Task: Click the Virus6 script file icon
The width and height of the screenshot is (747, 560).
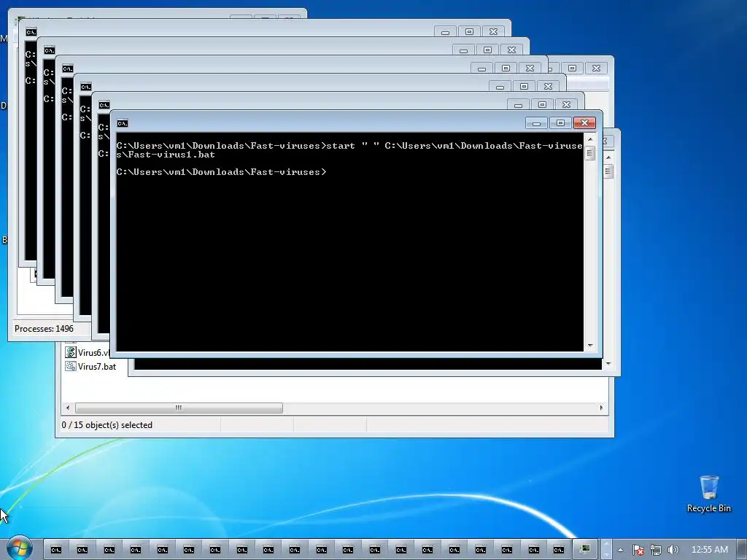Action: (71, 352)
